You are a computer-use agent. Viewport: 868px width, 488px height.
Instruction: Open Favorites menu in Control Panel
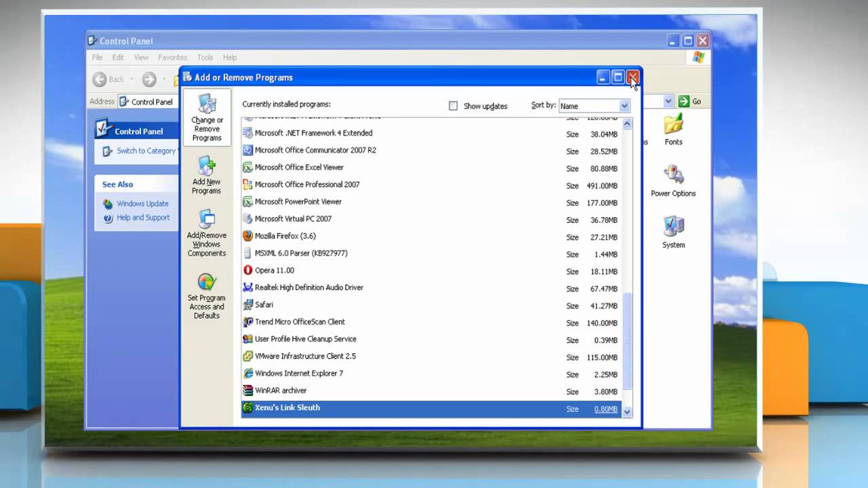(x=172, y=58)
